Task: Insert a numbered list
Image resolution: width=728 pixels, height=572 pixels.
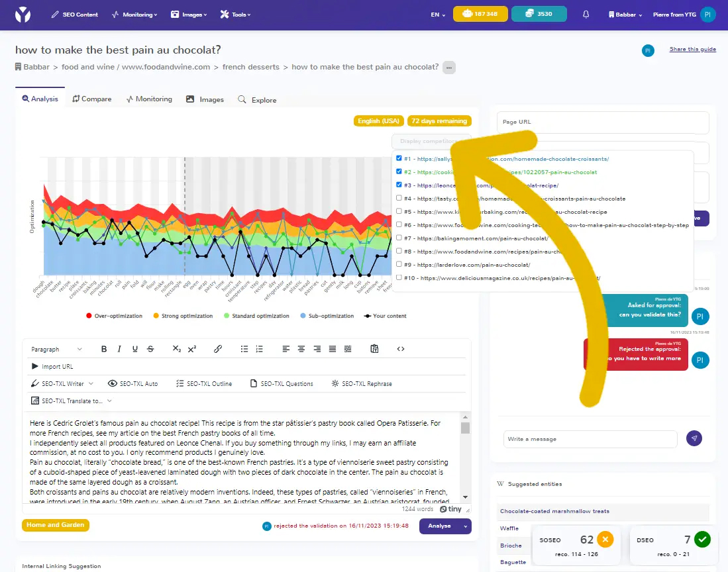Action: tap(260, 349)
